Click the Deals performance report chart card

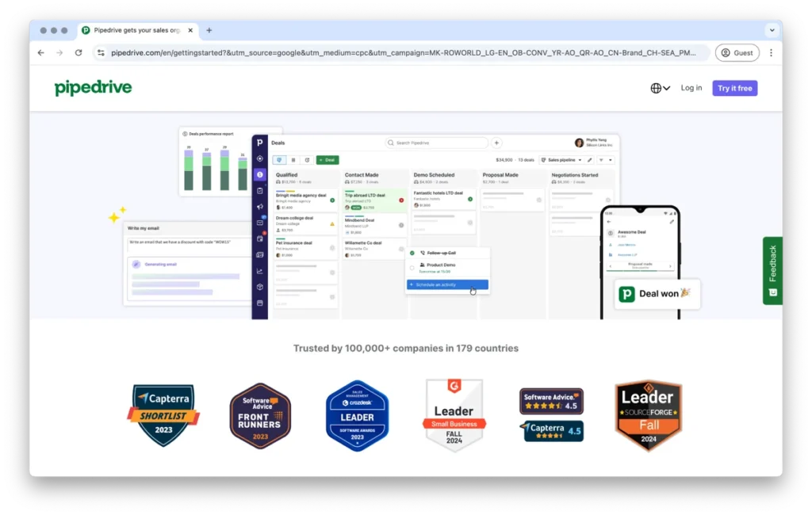coord(216,162)
